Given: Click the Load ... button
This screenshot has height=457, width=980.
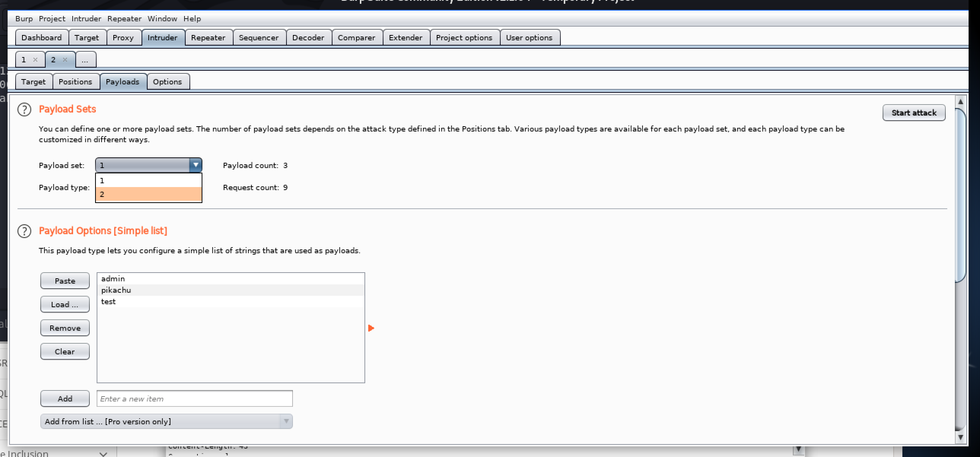Looking at the screenshot, I should 65,305.
